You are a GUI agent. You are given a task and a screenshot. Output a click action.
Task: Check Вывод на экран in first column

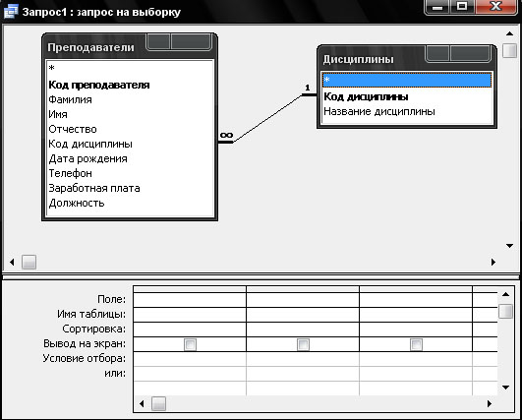(190, 344)
